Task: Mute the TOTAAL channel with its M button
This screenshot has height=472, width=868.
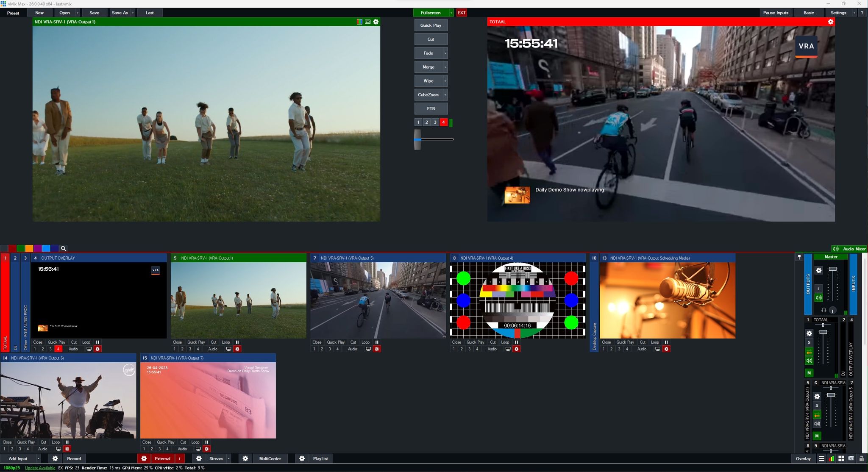Action: click(810, 373)
